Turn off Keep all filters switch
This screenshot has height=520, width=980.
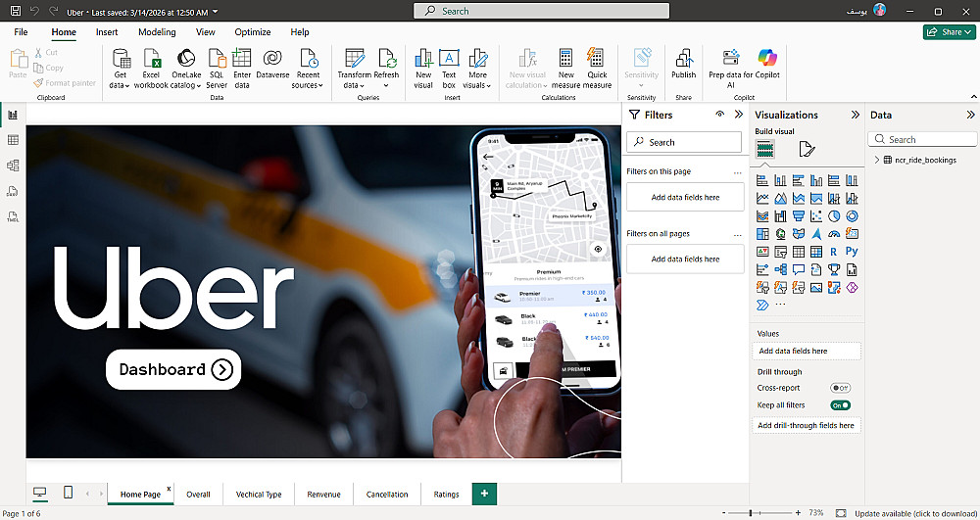[x=840, y=404]
